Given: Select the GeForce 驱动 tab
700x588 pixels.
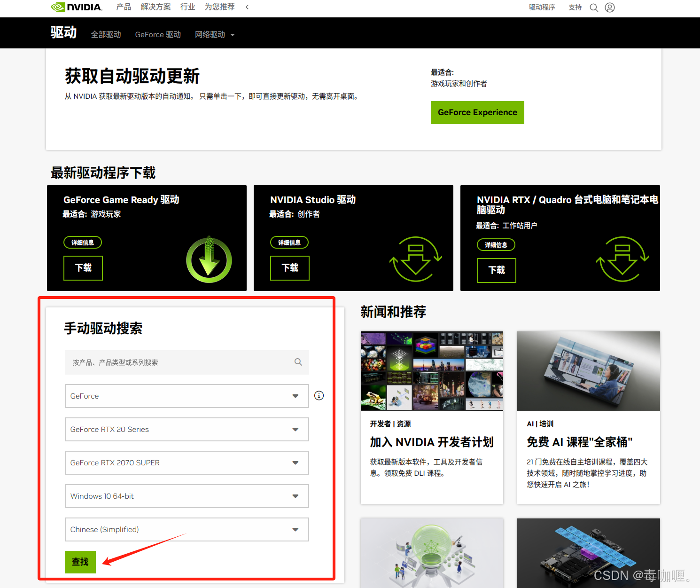Looking at the screenshot, I should [x=158, y=35].
